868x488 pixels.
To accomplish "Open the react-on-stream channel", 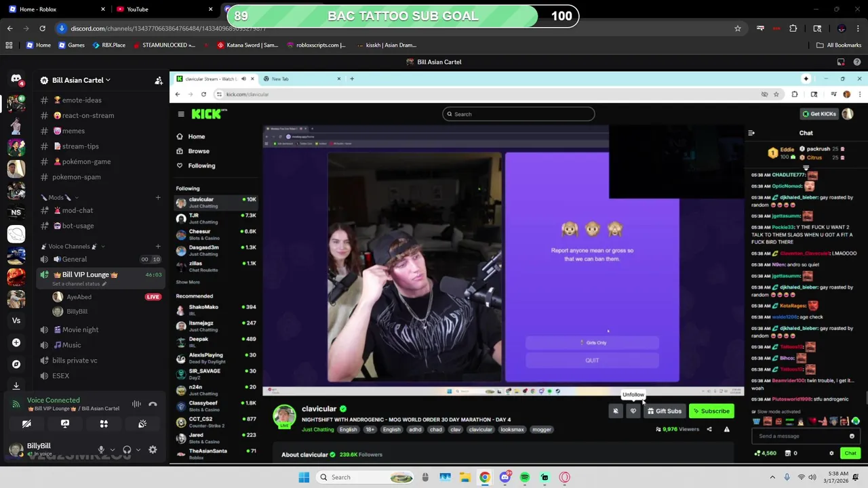I will coord(100,115).
